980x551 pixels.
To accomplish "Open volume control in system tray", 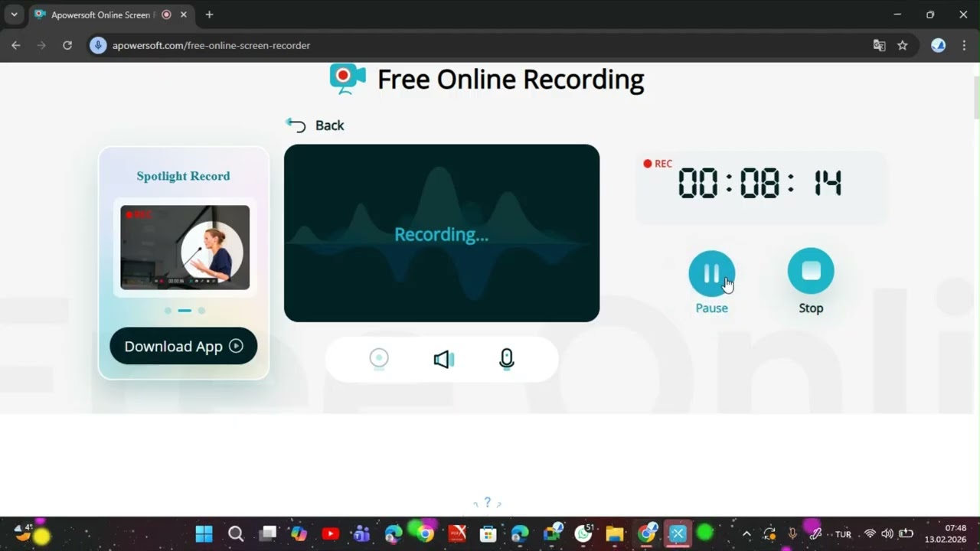I will click(x=887, y=534).
